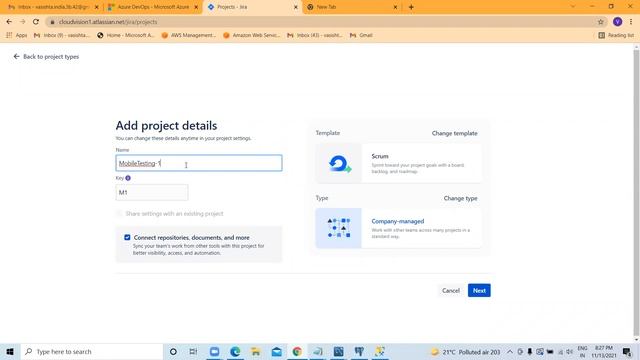
Task: Open the Inbox (43) bookmark
Action: tap(315, 35)
